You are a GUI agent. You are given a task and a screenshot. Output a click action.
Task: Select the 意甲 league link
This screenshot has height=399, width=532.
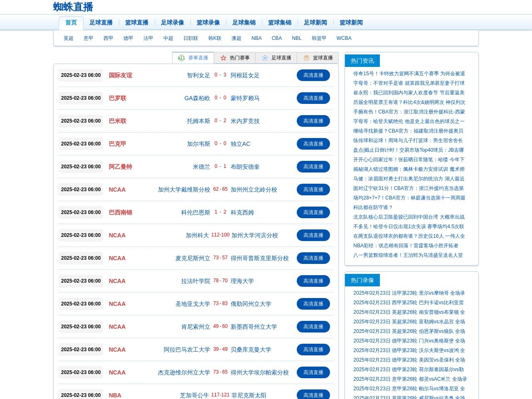(89, 38)
